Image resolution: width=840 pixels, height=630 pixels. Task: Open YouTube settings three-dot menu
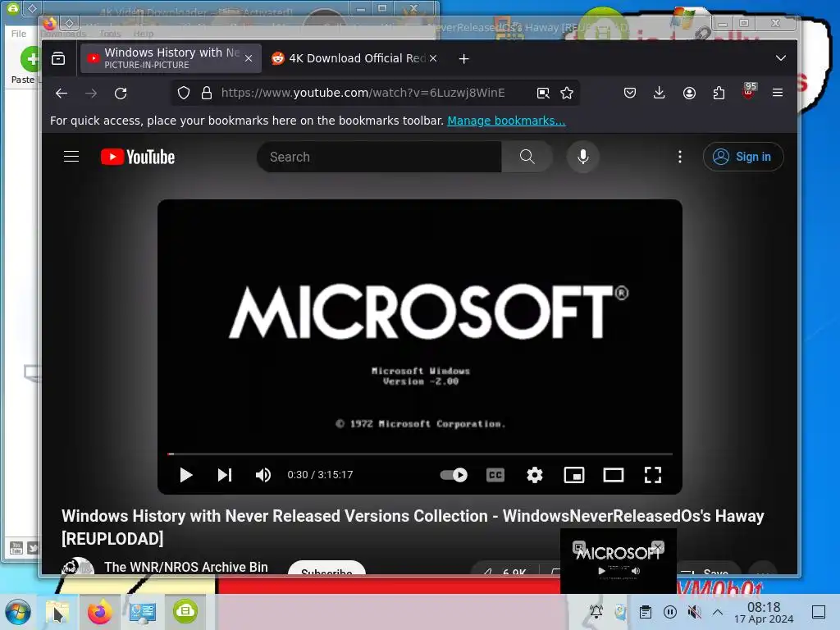tap(680, 157)
